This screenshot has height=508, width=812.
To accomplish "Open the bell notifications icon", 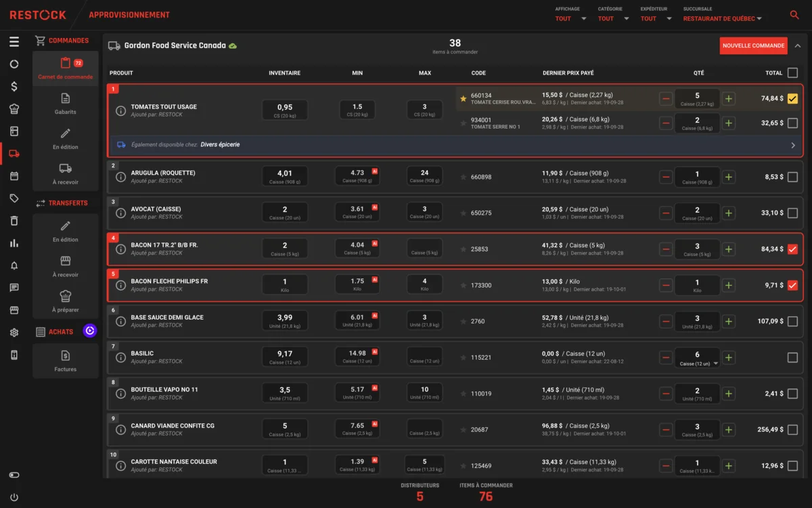I will (x=14, y=266).
